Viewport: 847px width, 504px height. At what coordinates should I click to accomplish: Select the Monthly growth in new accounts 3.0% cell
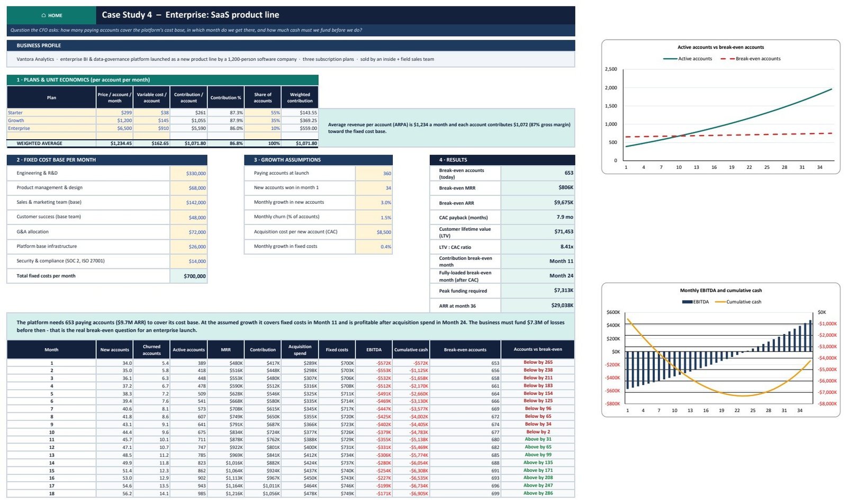pyautogui.click(x=374, y=203)
